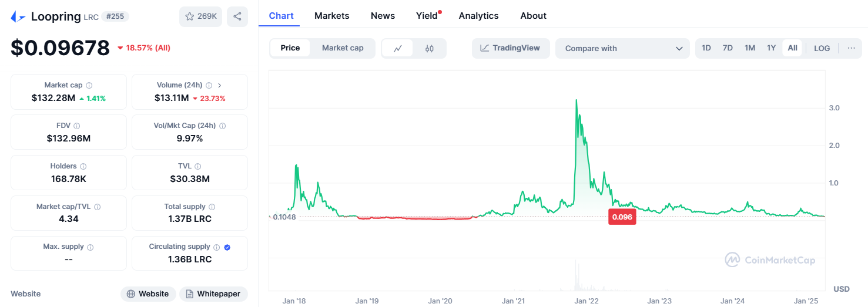The image size is (868, 307).
Task: Click the verified circulating supply badge
Action: pos(227,247)
